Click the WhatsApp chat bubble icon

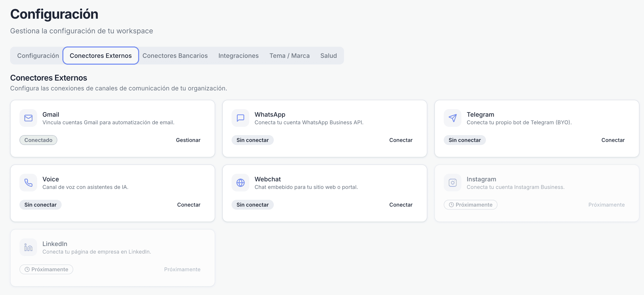(240, 118)
